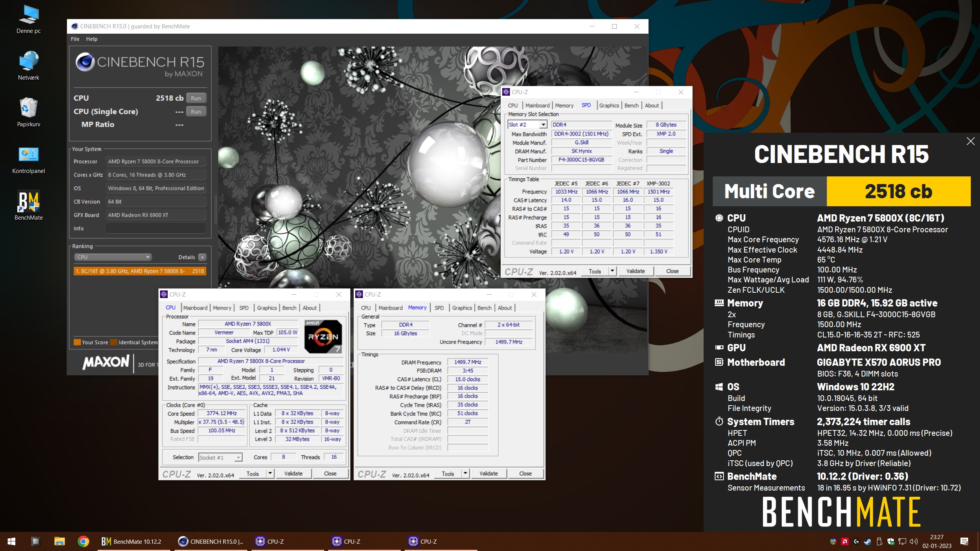
Task: Click the Ranking Details arrow button
Action: 203,257
